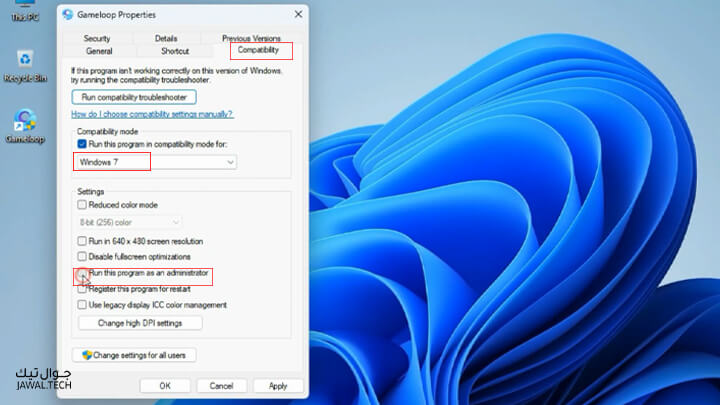
Task: Click Change high DPI settings button
Action: 140,323
